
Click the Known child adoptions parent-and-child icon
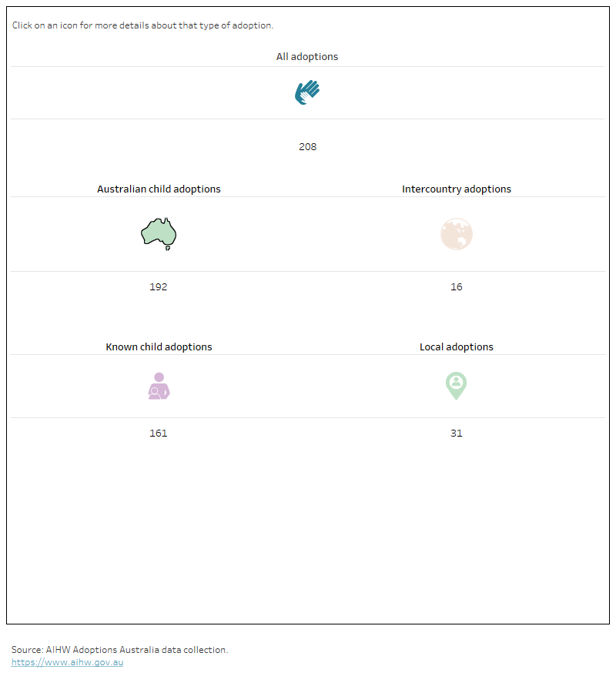[158, 386]
